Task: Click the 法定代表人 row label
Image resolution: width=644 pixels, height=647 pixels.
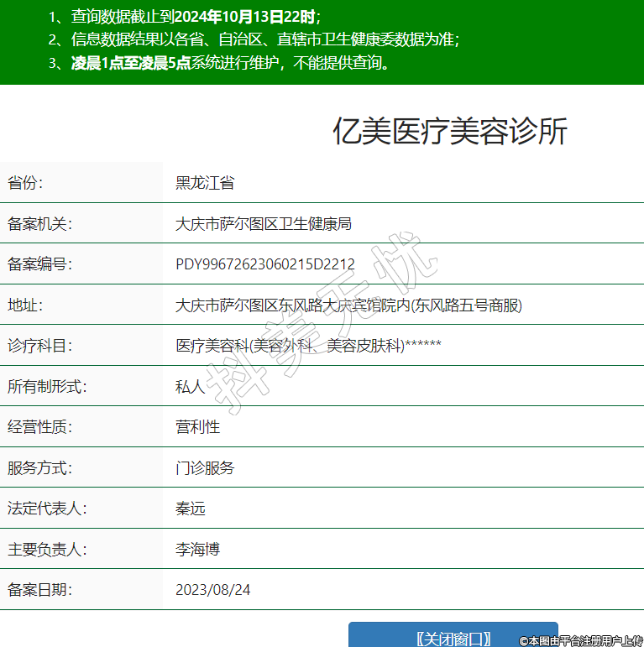Action: click(47, 509)
